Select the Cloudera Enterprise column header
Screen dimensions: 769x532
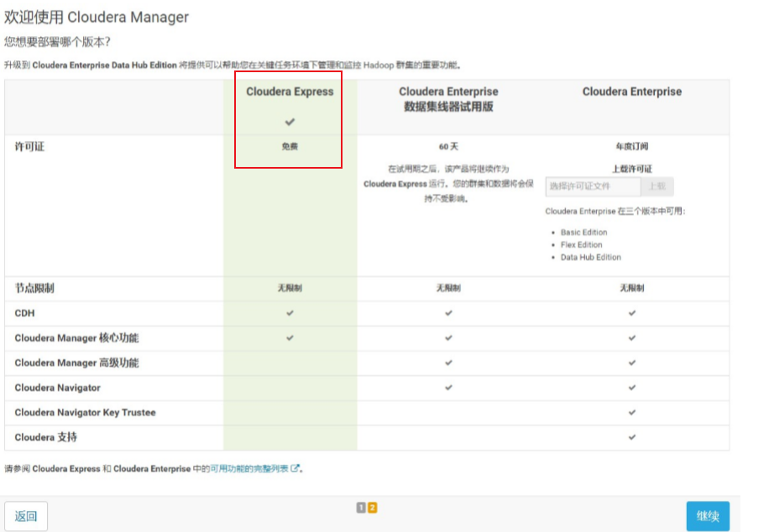tap(631, 91)
